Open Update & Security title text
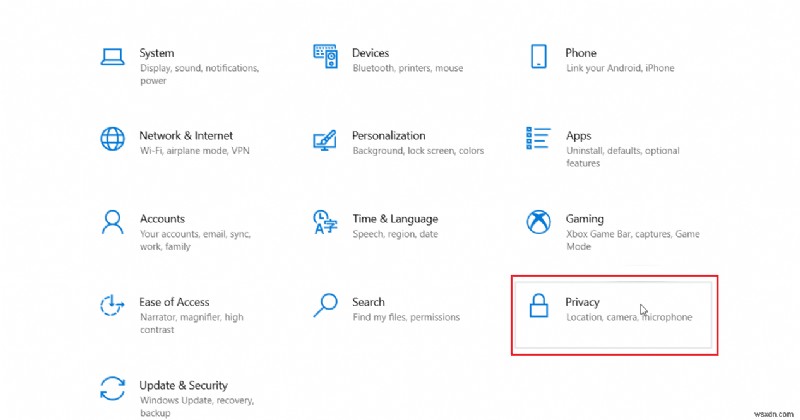 pyautogui.click(x=183, y=385)
